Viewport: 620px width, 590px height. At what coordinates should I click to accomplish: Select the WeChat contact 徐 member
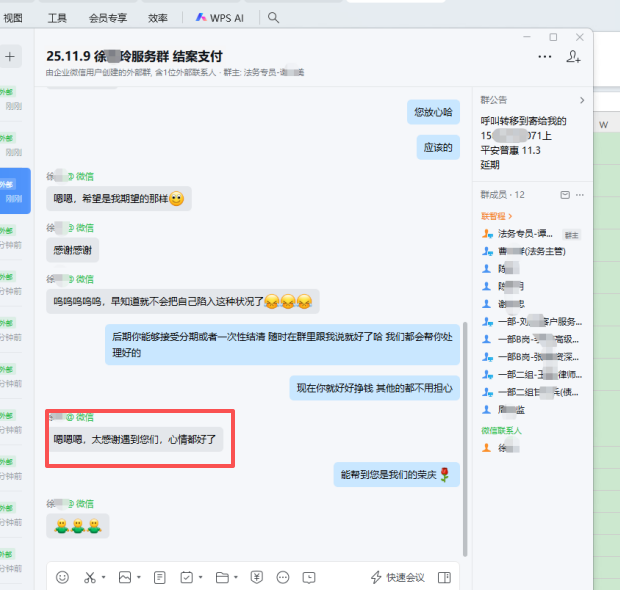pos(501,448)
